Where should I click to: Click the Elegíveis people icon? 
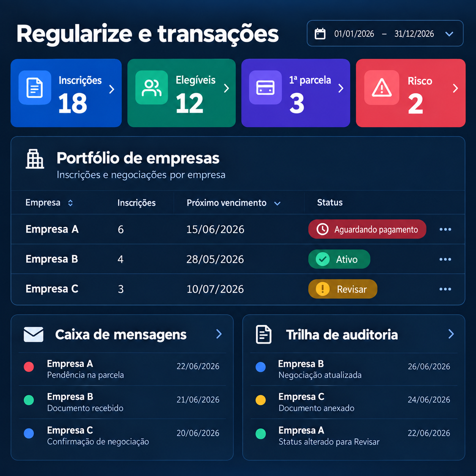click(x=151, y=88)
